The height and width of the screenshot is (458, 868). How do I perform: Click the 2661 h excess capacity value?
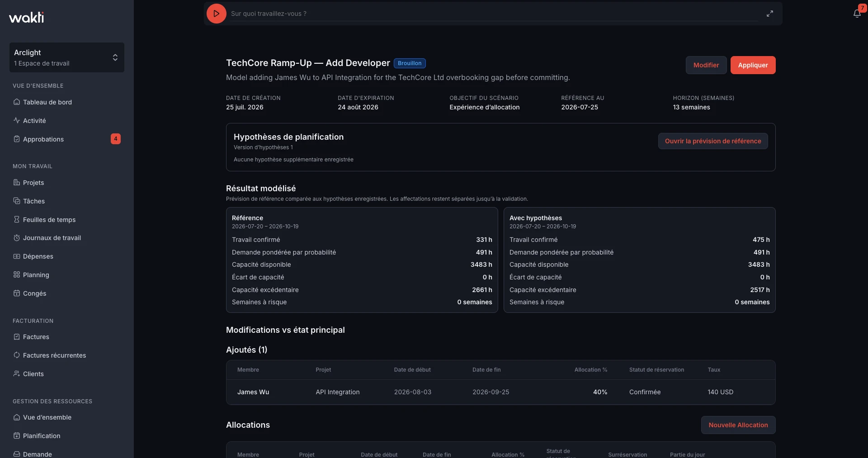[x=482, y=290]
